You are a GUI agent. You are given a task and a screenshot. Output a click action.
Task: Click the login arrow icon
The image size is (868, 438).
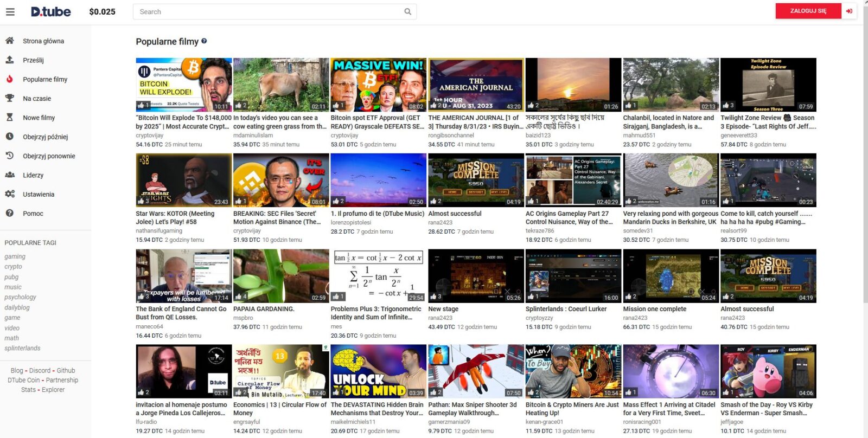tap(849, 11)
